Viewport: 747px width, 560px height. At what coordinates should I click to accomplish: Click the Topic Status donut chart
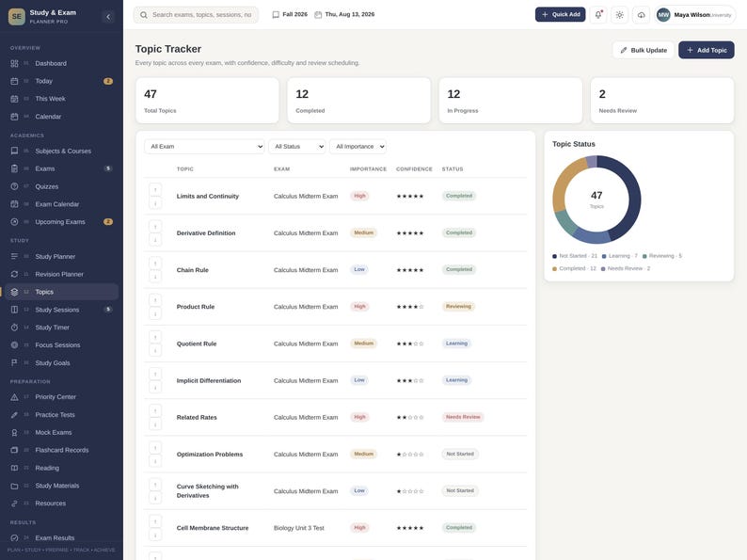tap(596, 200)
